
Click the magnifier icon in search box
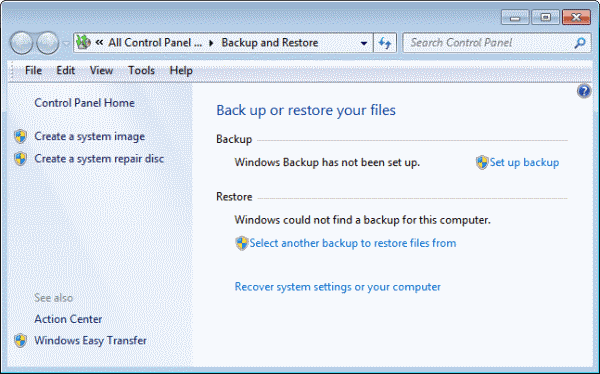pyautogui.click(x=580, y=42)
